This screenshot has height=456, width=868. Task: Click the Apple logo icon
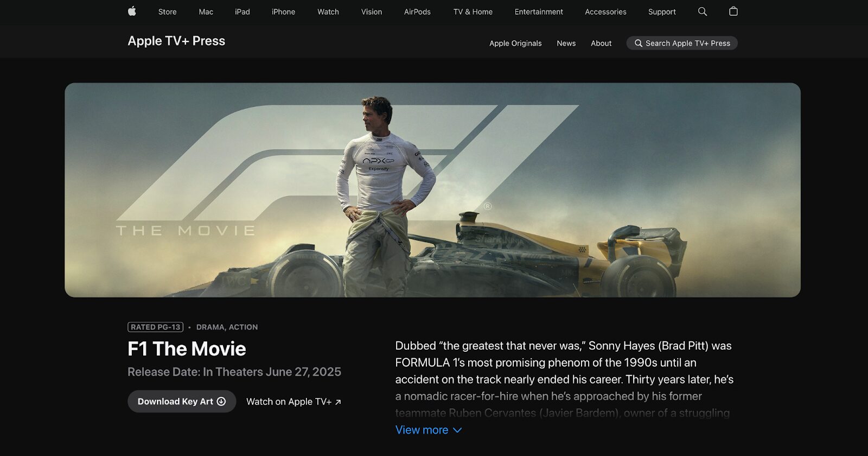pyautogui.click(x=132, y=11)
